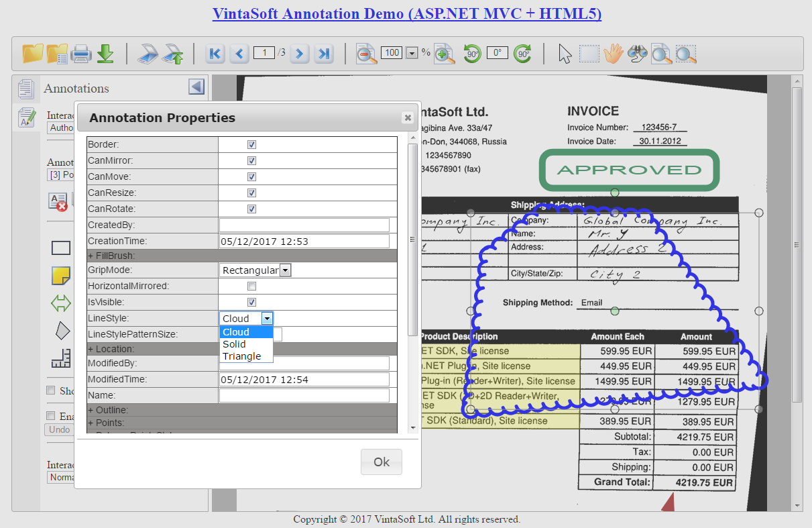The image size is (812, 528).
Task: Click the Undo button
Action: tap(59, 429)
